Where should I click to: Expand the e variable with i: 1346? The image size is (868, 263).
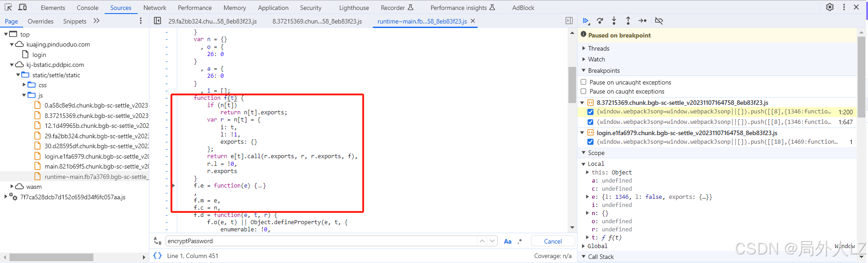587,197
